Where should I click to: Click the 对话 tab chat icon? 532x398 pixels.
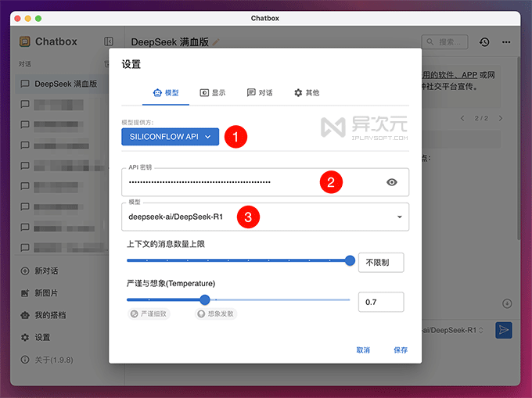[x=251, y=92]
